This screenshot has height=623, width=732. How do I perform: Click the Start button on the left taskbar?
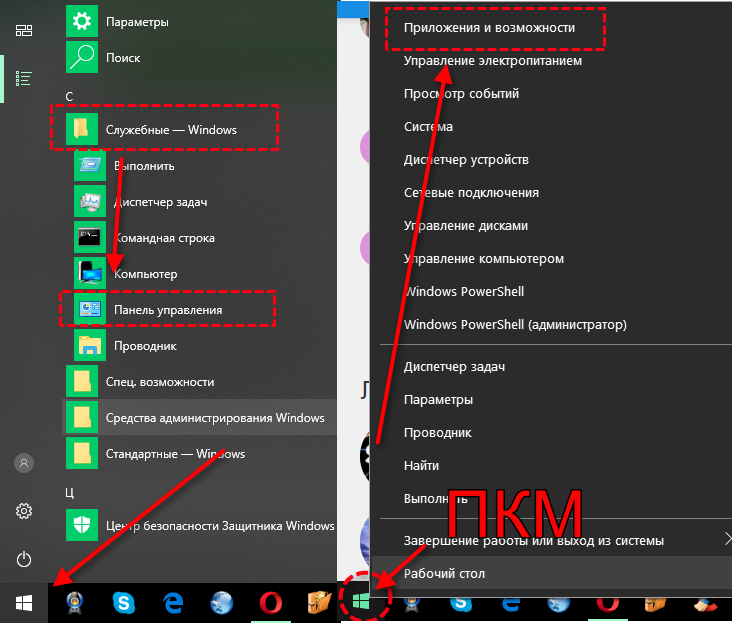tap(24, 603)
